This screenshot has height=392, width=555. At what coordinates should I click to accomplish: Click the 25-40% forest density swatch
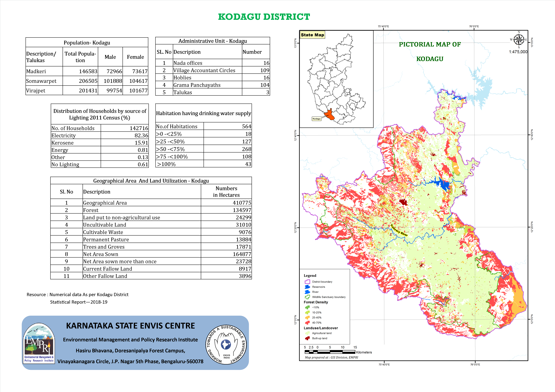pyautogui.click(x=307, y=317)
